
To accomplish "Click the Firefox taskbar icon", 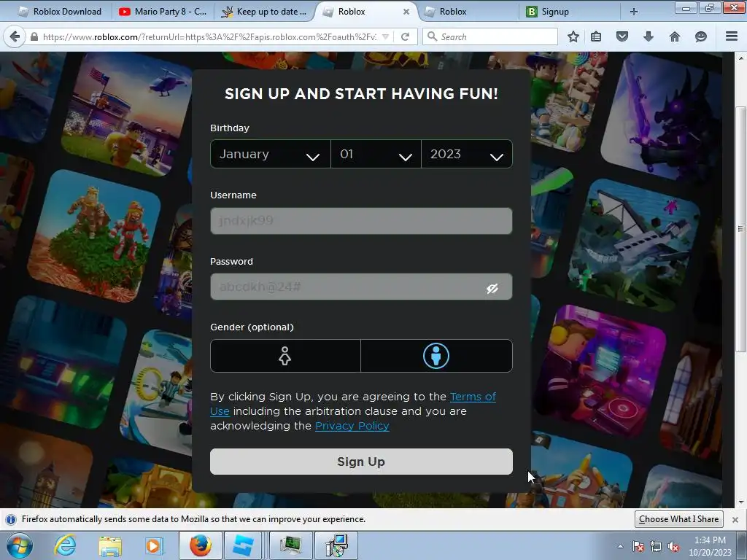I will tap(200, 545).
